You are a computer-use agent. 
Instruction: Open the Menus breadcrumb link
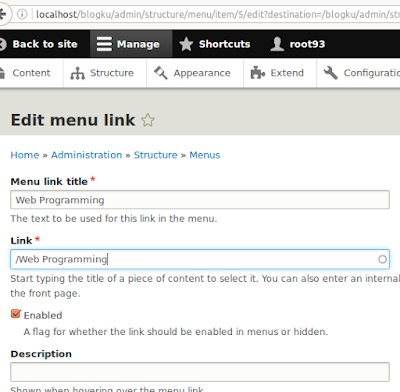[205, 155]
